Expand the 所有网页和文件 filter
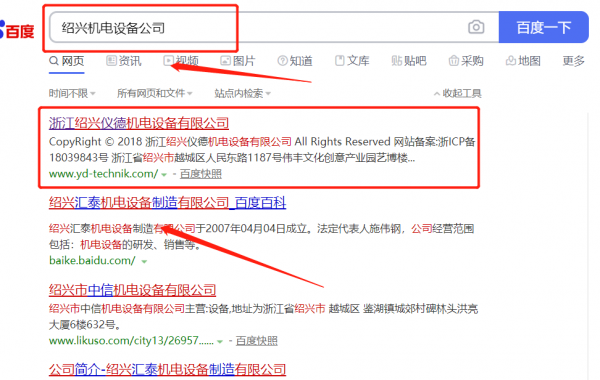Screen dimensions: 600x380 point(155,93)
